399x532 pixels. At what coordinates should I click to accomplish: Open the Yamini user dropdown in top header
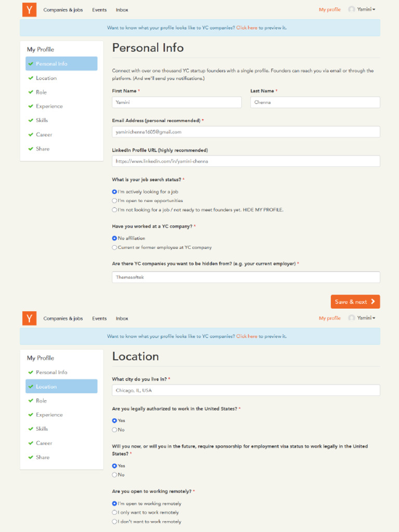pyautogui.click(x=366, y=9)
